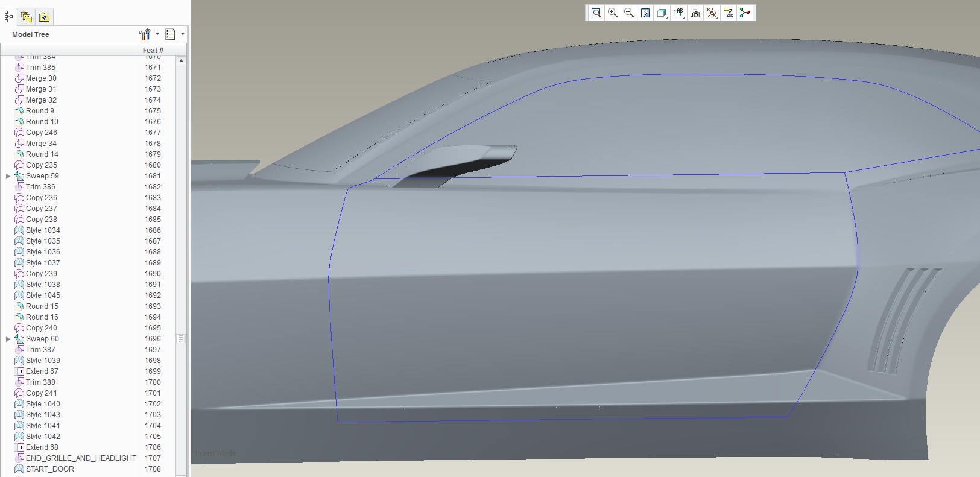Select Style 1037 feature
The height and width of the screenshot is (477, 980).
(x=43, y=263)
